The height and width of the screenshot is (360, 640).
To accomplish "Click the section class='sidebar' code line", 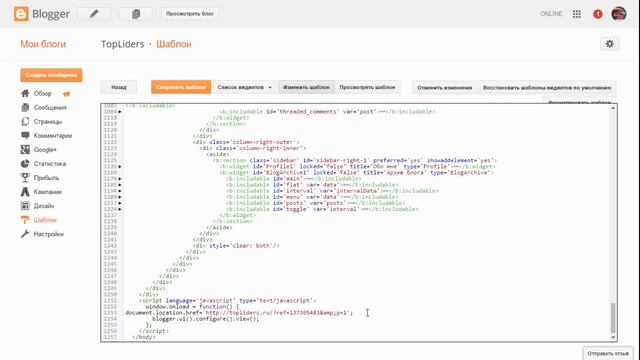I will [x=355, y=160].
